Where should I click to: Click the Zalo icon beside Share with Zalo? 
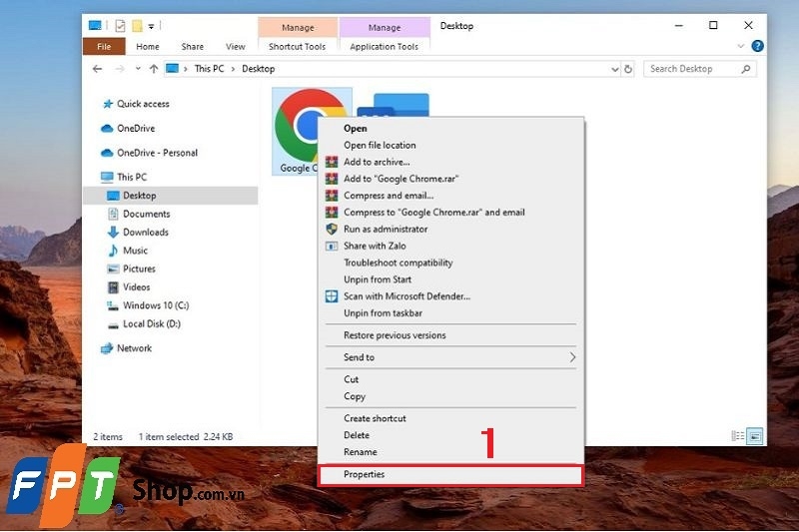(332, 246)
